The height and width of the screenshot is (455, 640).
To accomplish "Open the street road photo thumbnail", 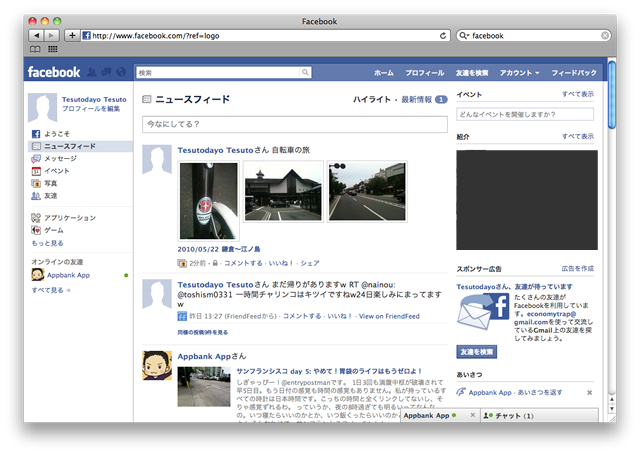I will click(x=367, y=191).
